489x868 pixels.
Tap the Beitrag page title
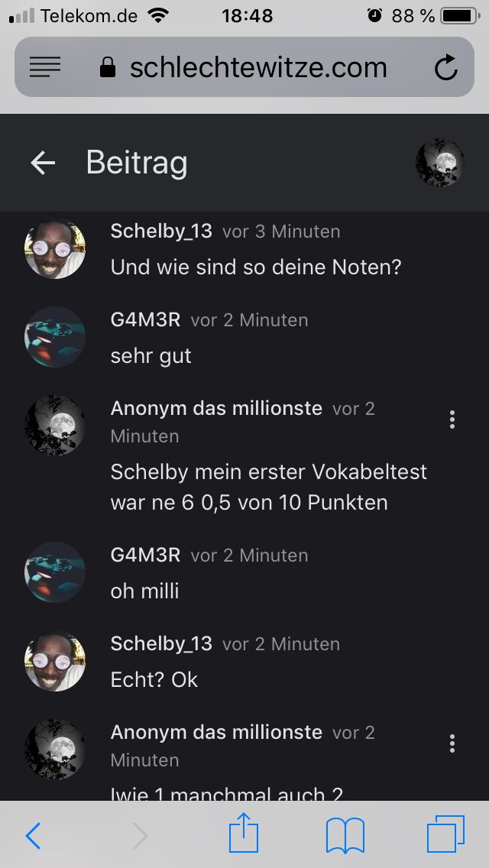pos(137,163)
